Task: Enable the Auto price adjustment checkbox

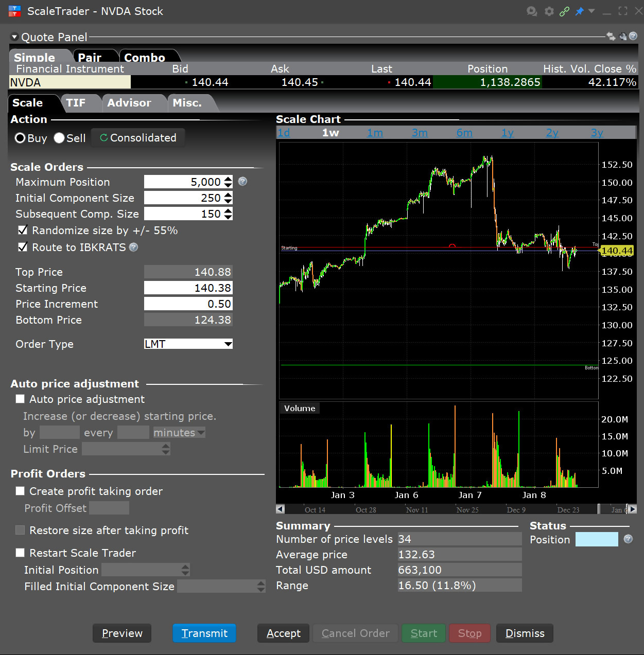Action: [20, 399]
